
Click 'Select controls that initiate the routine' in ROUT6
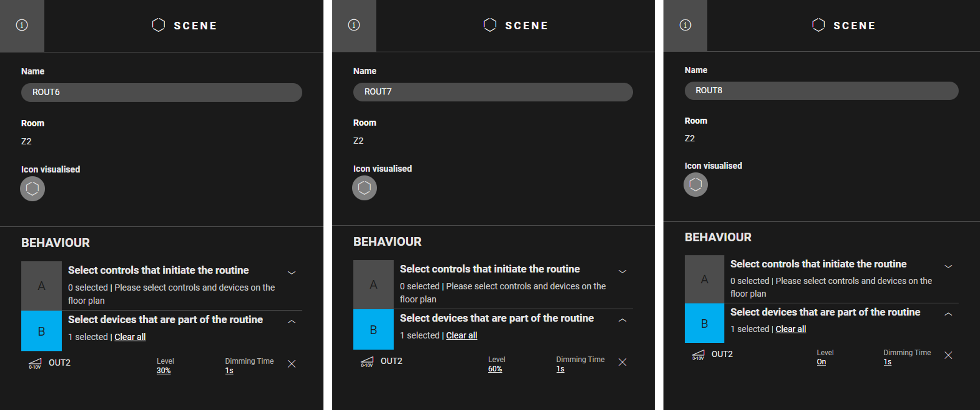click(158, 270)
